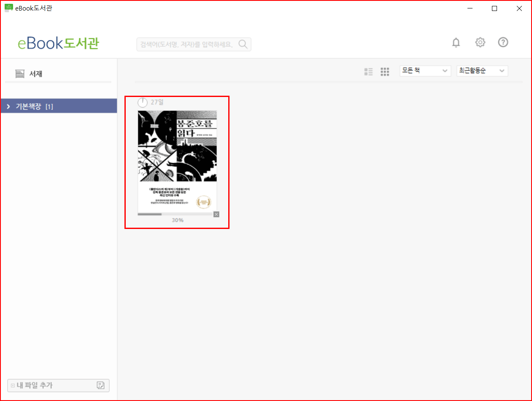Open the 모든 책 filter dropdown
The width and height of the screenshot is (532, 401).
426,71
